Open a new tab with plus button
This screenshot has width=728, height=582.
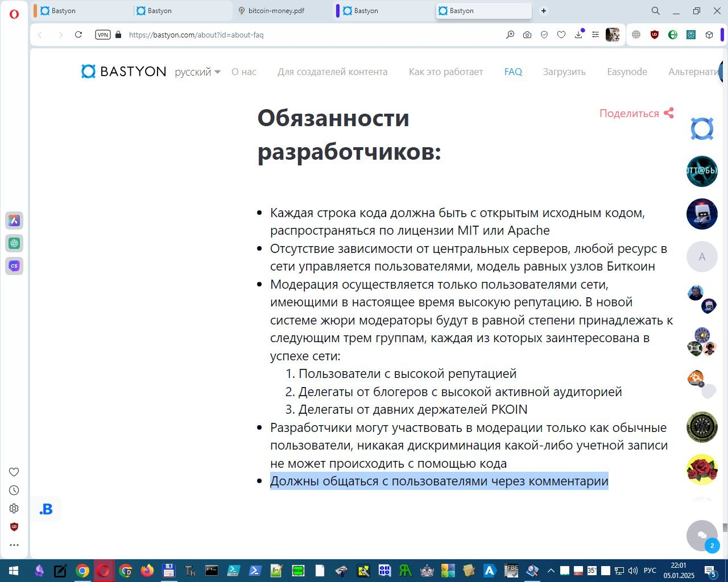(x=544, y=11)
